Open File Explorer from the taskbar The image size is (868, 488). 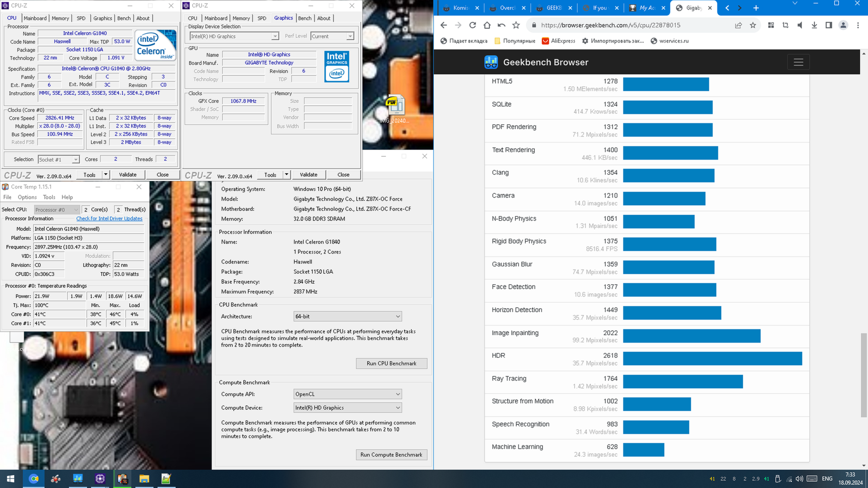point(144,479)
